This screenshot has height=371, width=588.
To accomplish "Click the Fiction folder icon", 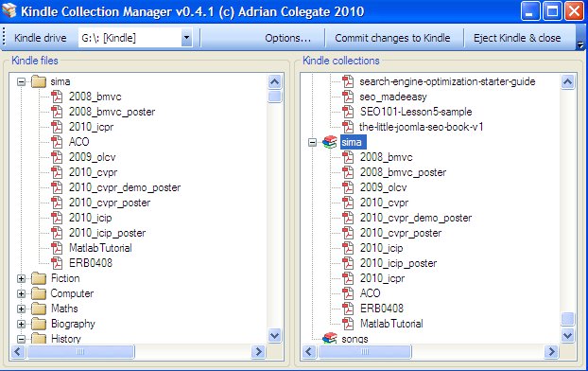I will [39, 278].
